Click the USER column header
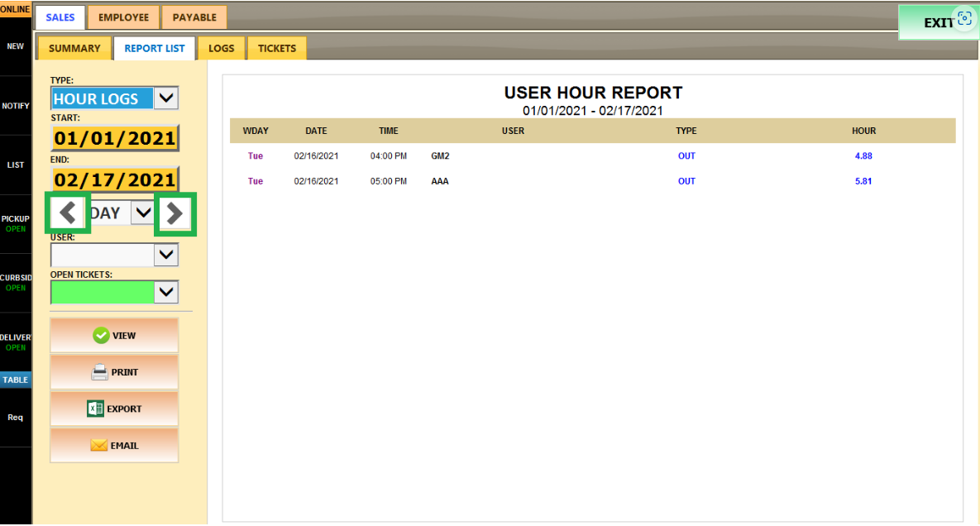Viewport: 980px width, 526px height. click(513, 131)
